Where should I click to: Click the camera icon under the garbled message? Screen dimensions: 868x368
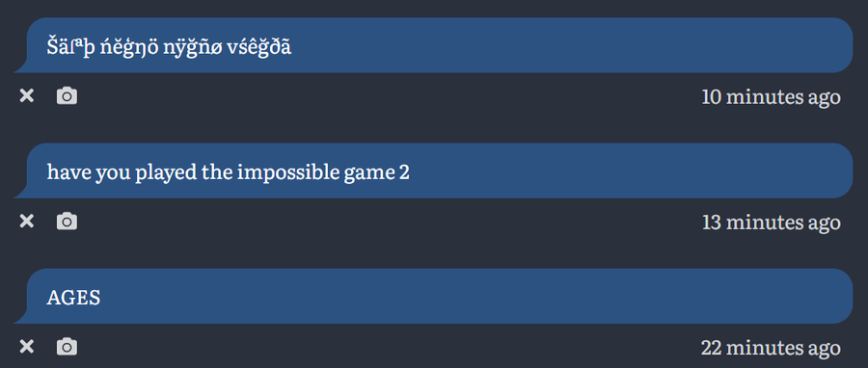click(67, 96)
